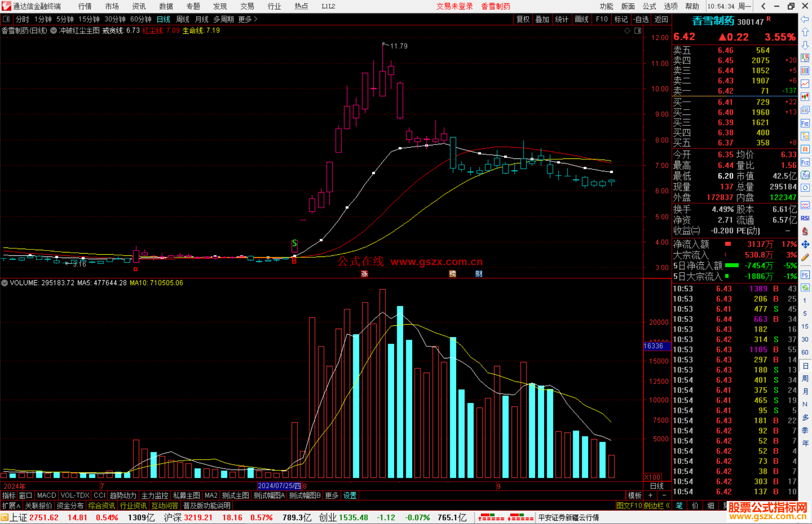Open the K-line candlestick chart icon in sidebar

coord(805,97)
